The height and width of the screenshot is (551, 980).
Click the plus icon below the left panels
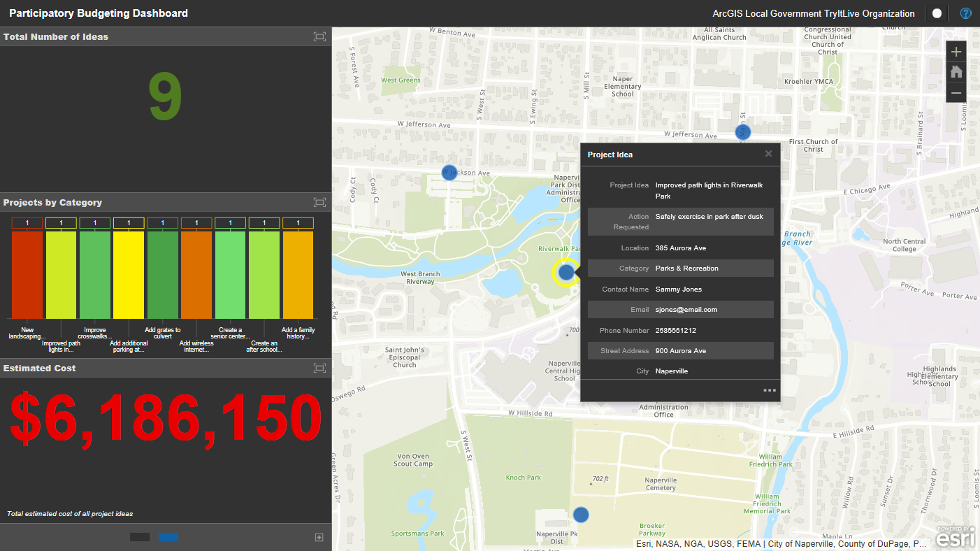[x=319, y=536]
